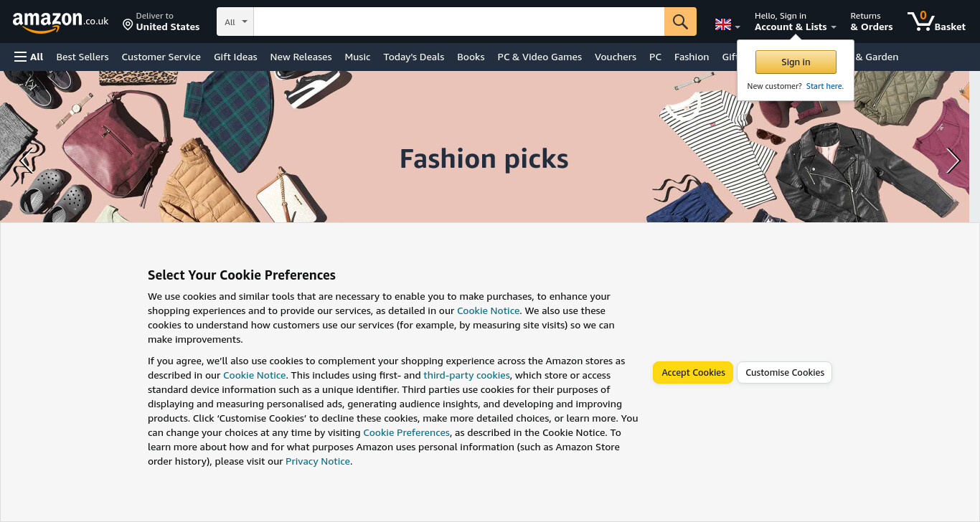The height and width of the screenshot is (522, 980).
Task: Open the Start here new customer link
Action: tap(825, 86)
